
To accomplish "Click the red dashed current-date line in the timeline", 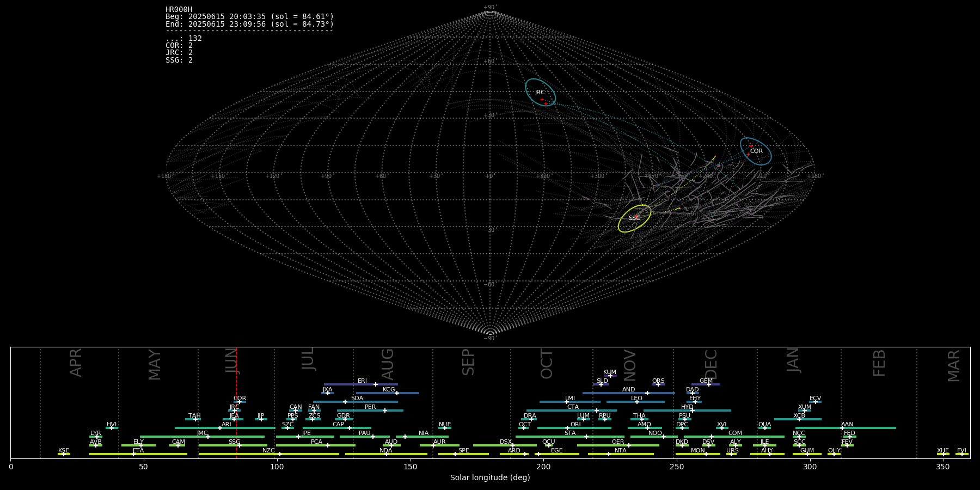I will tap(236, 403).
